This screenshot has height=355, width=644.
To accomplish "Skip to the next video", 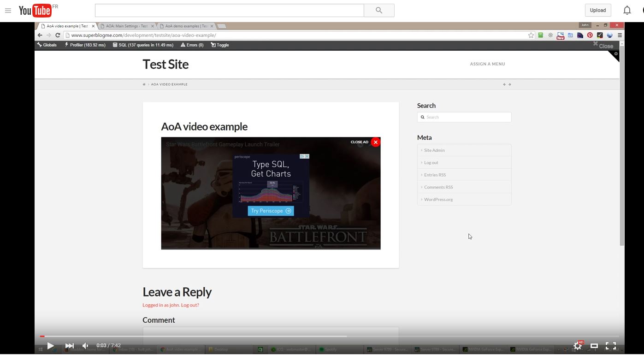I will (x=69, y=345).
